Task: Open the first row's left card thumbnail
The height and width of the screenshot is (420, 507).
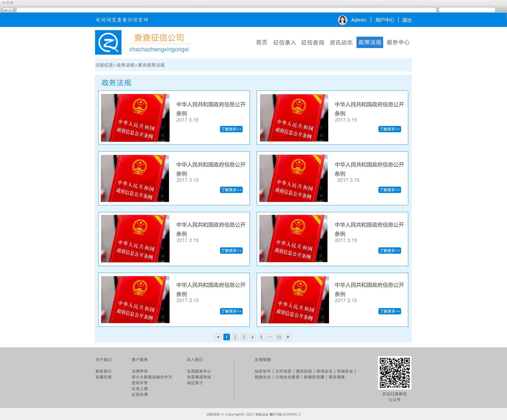Action: click(x=135, y=118)
